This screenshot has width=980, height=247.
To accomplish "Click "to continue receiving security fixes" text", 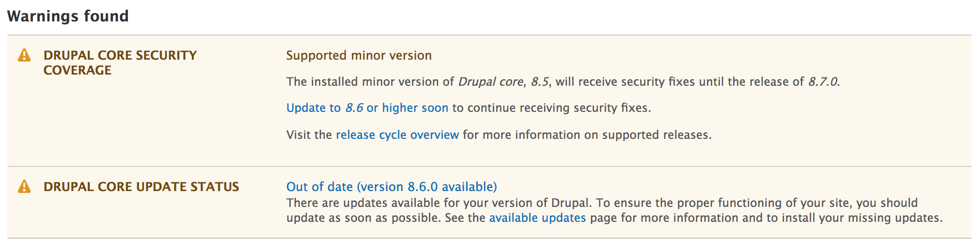I will tap(551, 108).
